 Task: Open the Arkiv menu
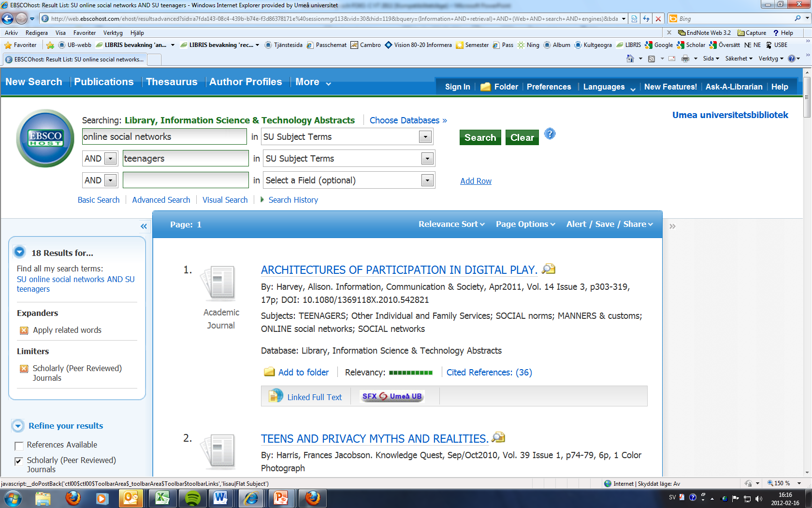click(x=11, y=33)
